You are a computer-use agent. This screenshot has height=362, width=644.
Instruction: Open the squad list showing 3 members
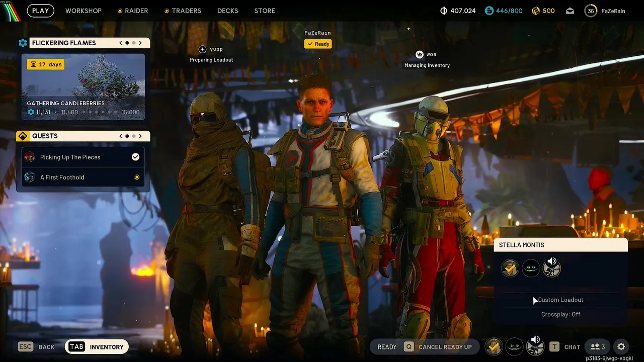tap(598, 347)
